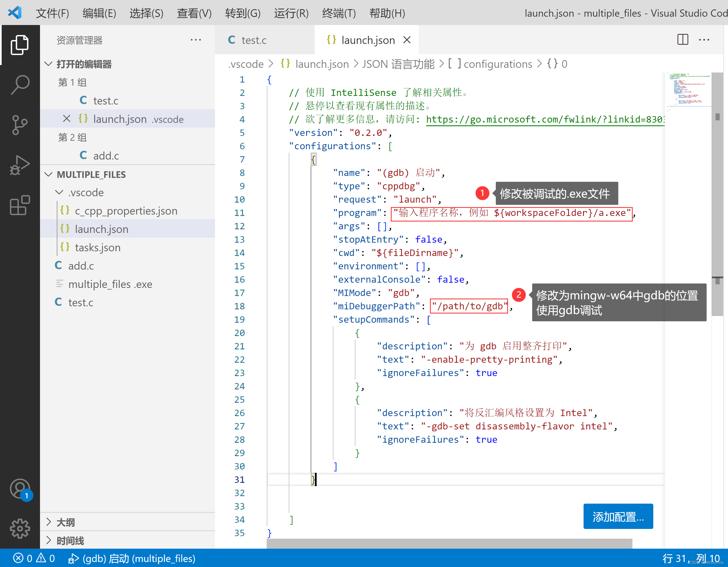Open the 终端(T) menu
The image size is (728, 567).
pos(339,13)
